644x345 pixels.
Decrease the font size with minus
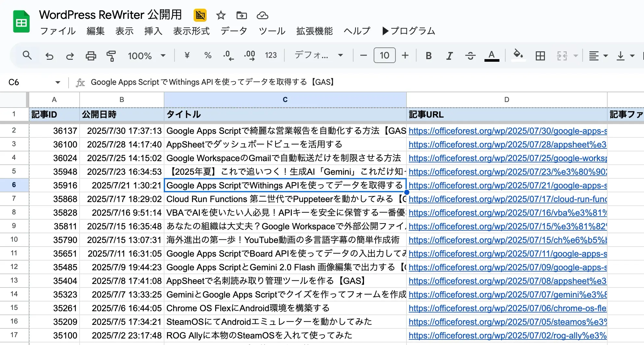[x=364, y=56]
